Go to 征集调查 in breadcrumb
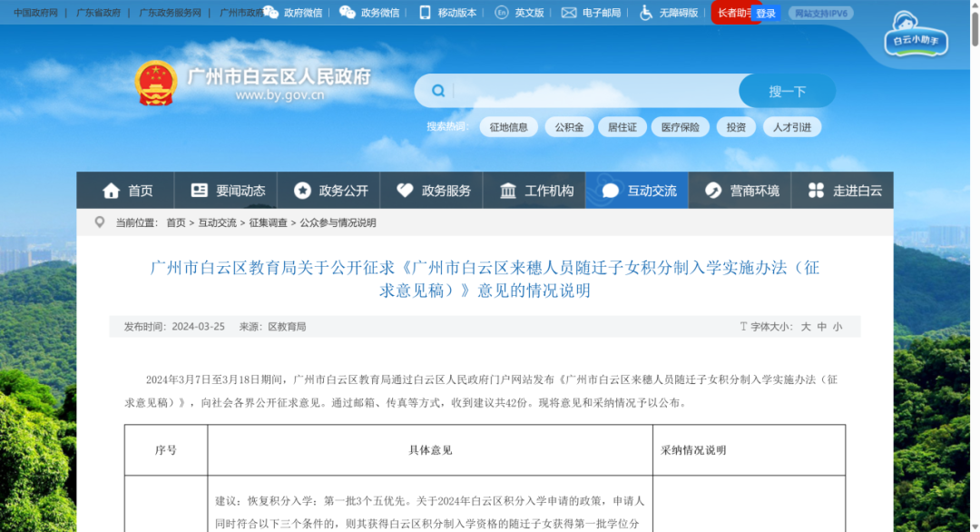Screen dimensions: 980x532 click(x=268, y=222)
